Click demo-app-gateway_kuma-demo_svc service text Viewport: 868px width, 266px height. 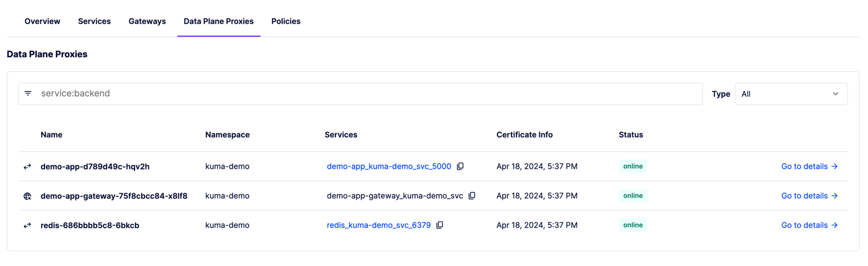(x=395, y=196)
